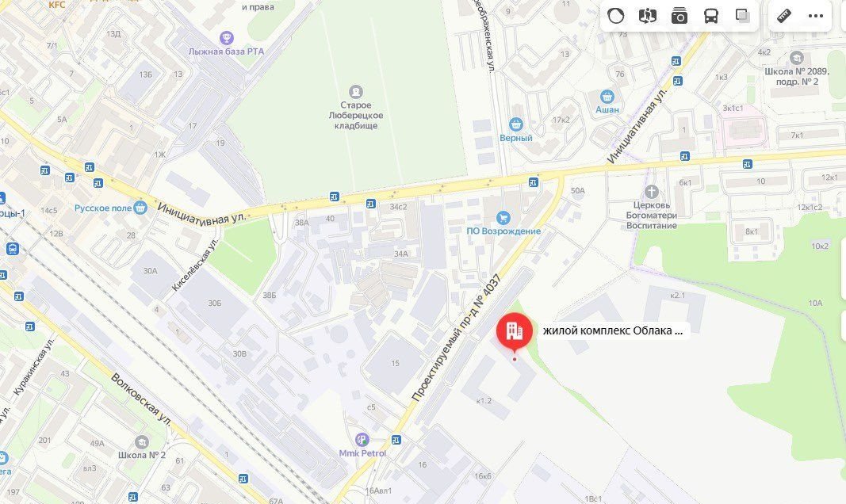Toggle moving public transport layer
The width and height of the screenshot is (846, 504).
(x=711, y=16)
